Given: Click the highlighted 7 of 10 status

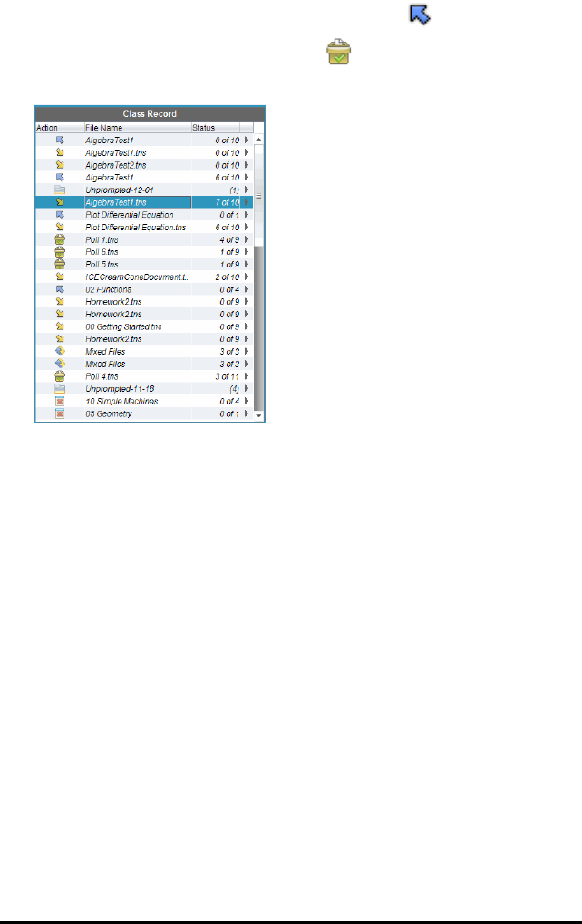Looking at the screenshot, I should point(228,202).
